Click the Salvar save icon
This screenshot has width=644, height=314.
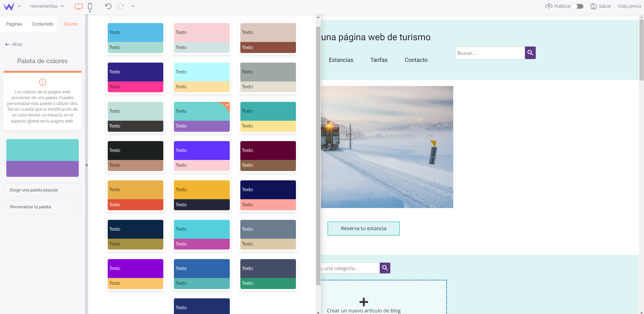click(593, 6)
